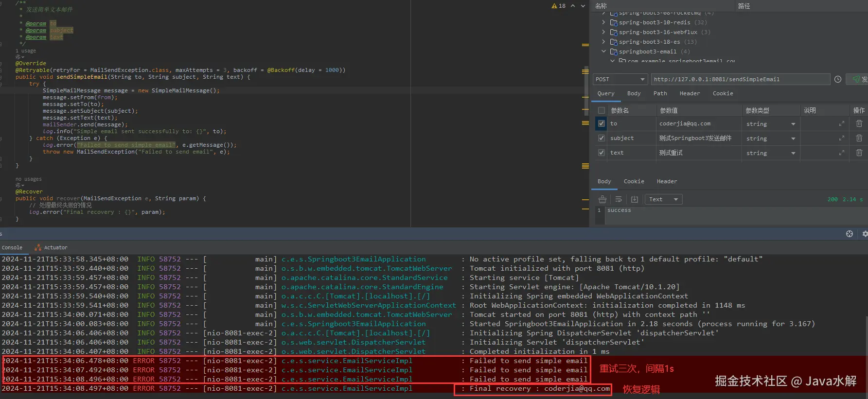Open the response Header tab

point(667,181)
